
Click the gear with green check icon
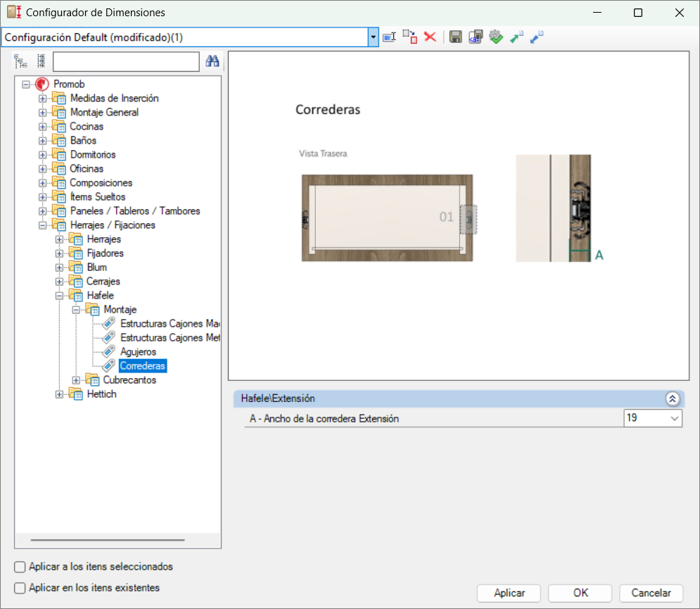[496, 37]
